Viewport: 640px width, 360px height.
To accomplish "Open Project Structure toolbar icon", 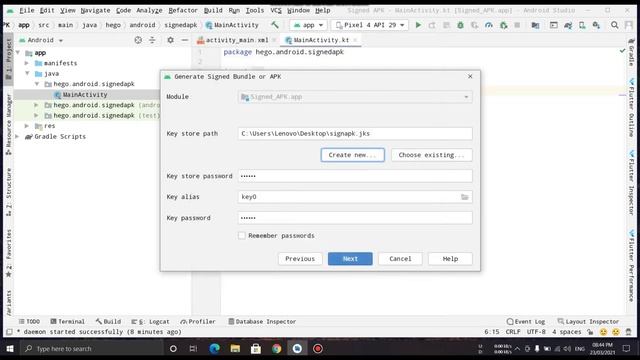I will (x=535, y=25).
